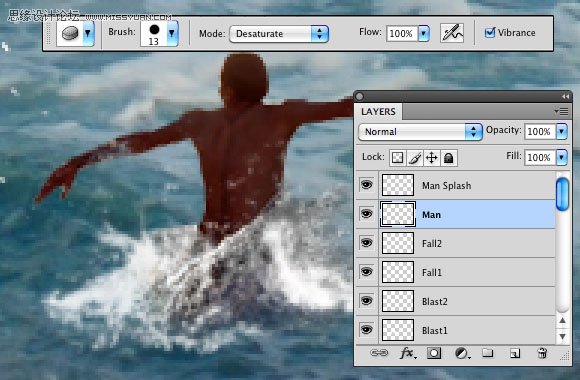Click the Opacity 100% field
Image resolution: width=580 pixels, height=380 pixels.
(x=539, y=131)
